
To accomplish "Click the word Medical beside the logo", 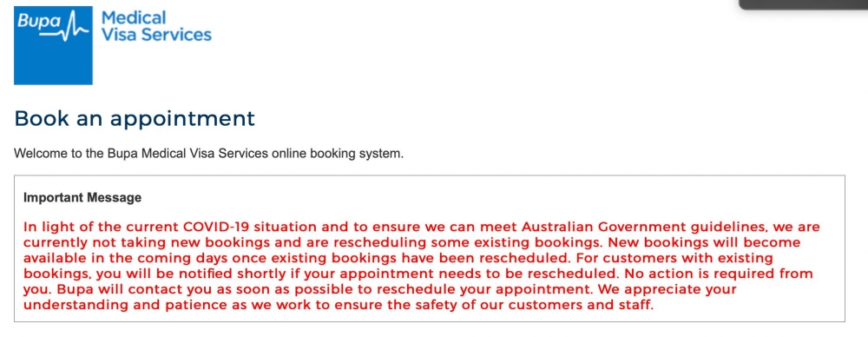I will click(x=134, y=17).
